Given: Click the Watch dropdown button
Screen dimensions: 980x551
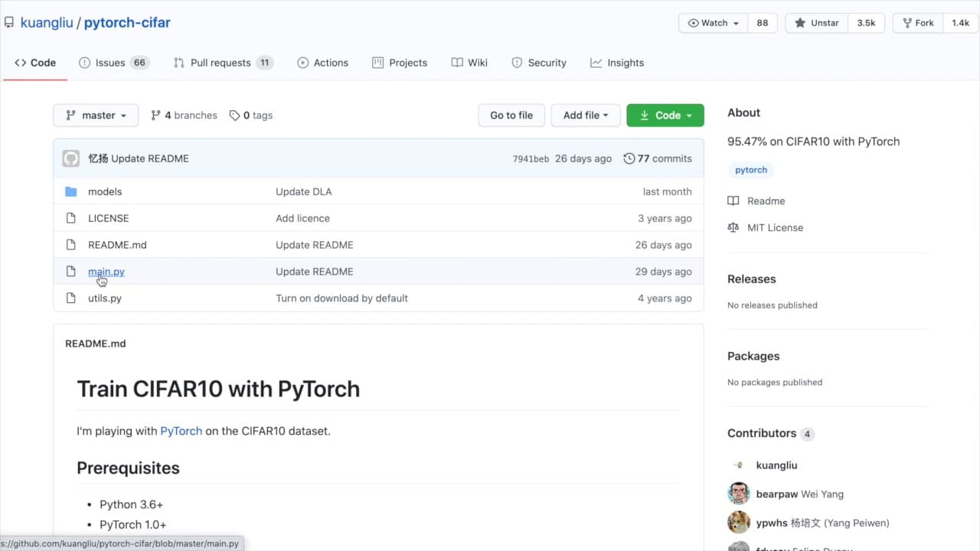Looking at the screenshot, I should tap(713, 23).
